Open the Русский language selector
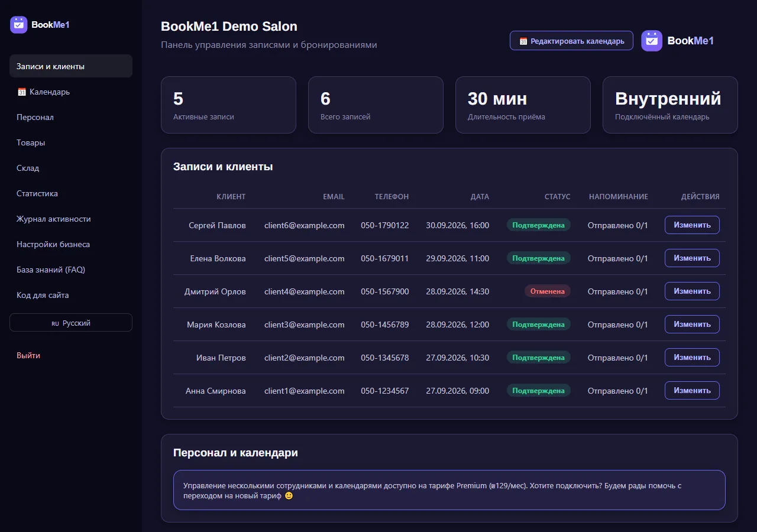The image size is (757, 532). coord(71,323)
